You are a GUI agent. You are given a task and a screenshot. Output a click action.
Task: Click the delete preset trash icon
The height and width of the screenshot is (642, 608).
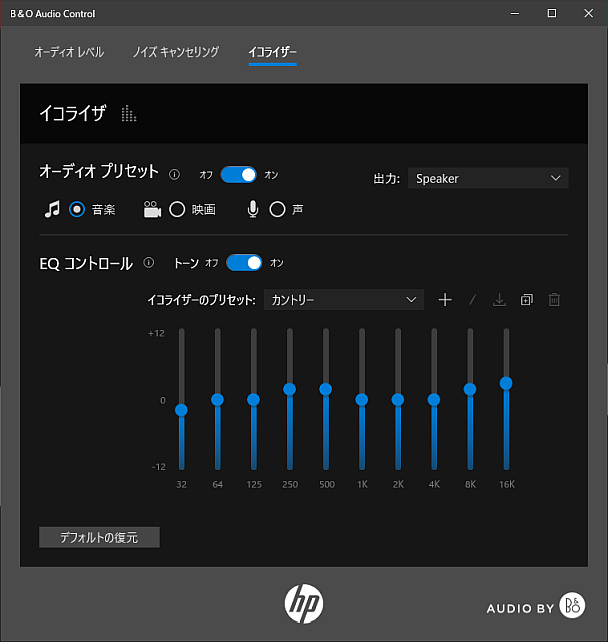pos(554,300)
